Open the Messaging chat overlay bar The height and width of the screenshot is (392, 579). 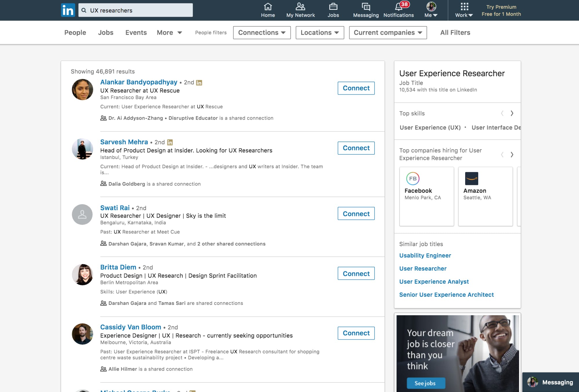(550, 382)
